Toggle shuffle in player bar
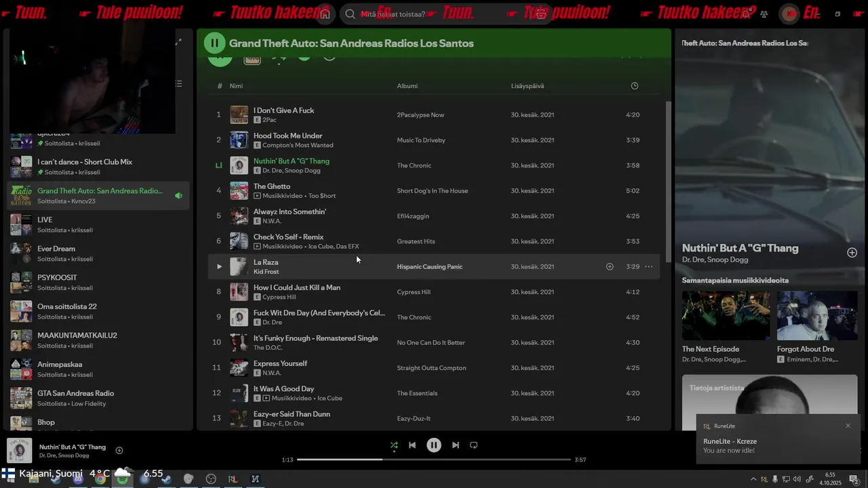The height and width of the screenshot is (488, 868). point(394,445)
